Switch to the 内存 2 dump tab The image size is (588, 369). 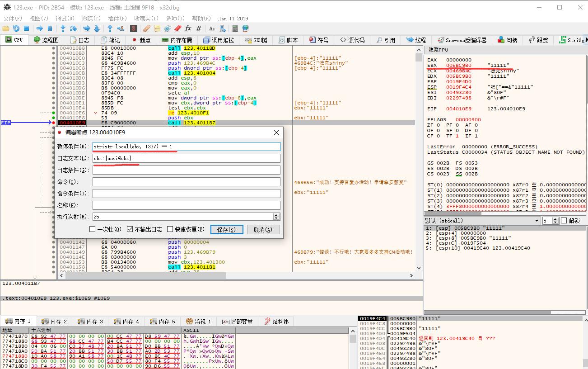pyautogui.click(x=54, y=322)
